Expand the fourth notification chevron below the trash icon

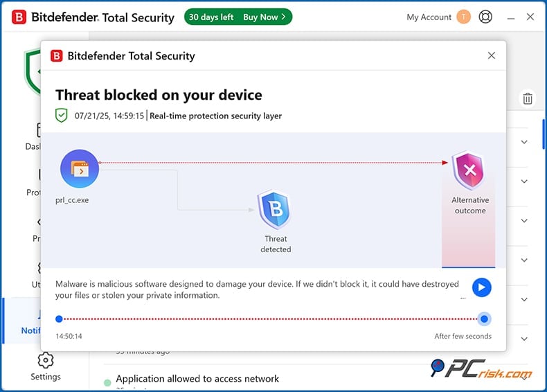point(524,260)
